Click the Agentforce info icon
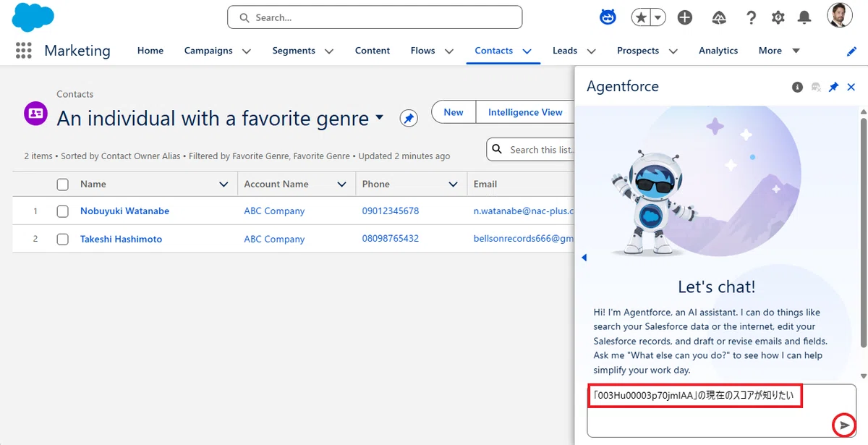 click(x=797, y=87)
